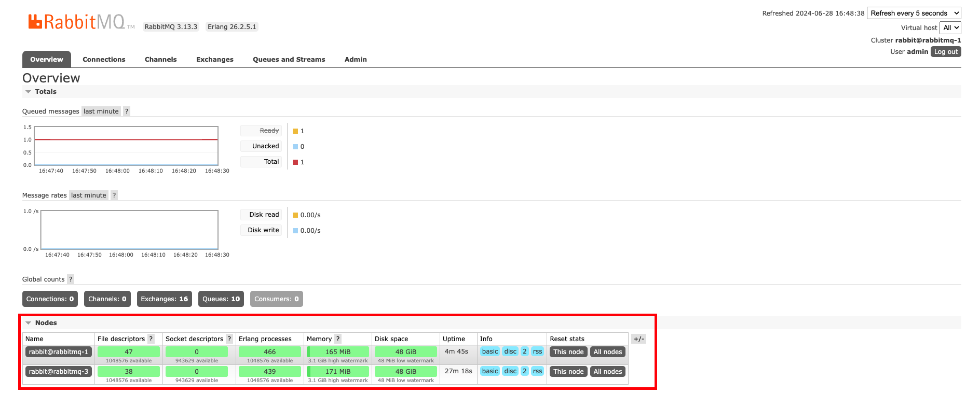Viewport: 980px width, 394px height.
Task: Click the disc tag for rabbitmq-1
Action: (x=511, y=351)
